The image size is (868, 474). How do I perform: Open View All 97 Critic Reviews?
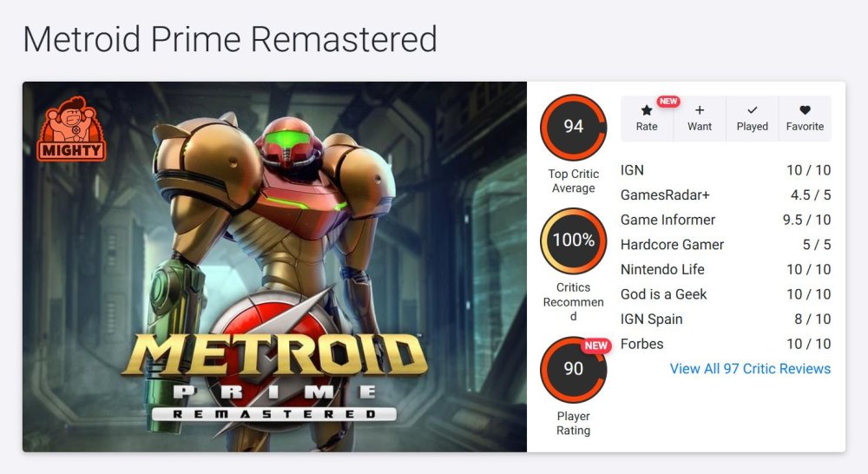click(750, 369)
